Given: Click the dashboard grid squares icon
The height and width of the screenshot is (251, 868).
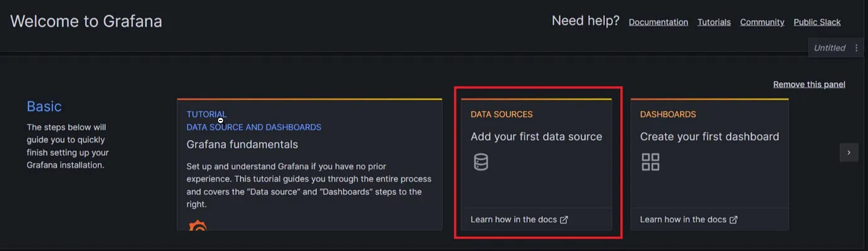Looking at the screenshot, I should click(x=650, y=162).
